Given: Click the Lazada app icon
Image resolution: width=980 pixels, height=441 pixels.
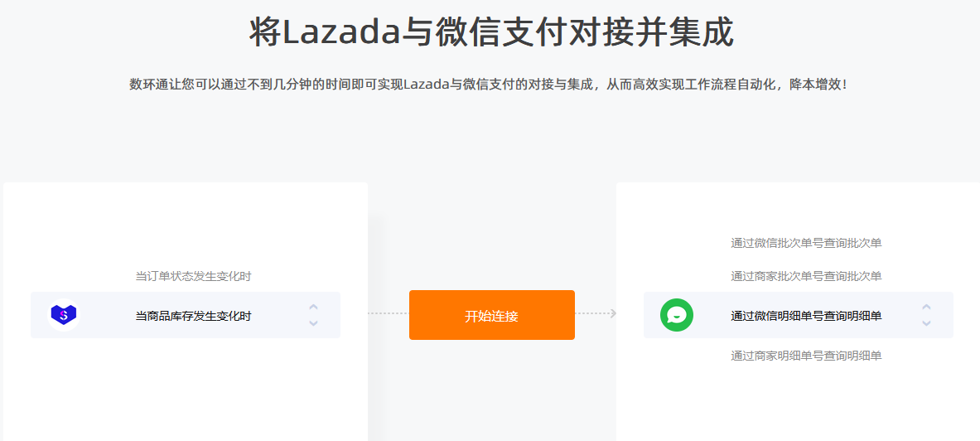Looking at the screenshot, I should pyautogui.click(x=64, y=315).
